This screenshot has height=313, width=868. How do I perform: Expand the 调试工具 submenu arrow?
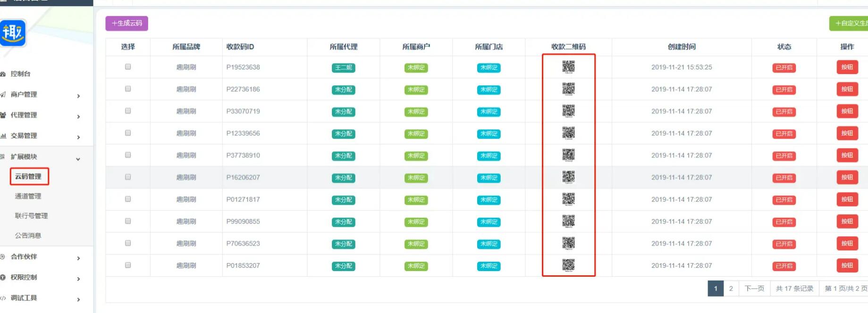(x=78, y=300)
